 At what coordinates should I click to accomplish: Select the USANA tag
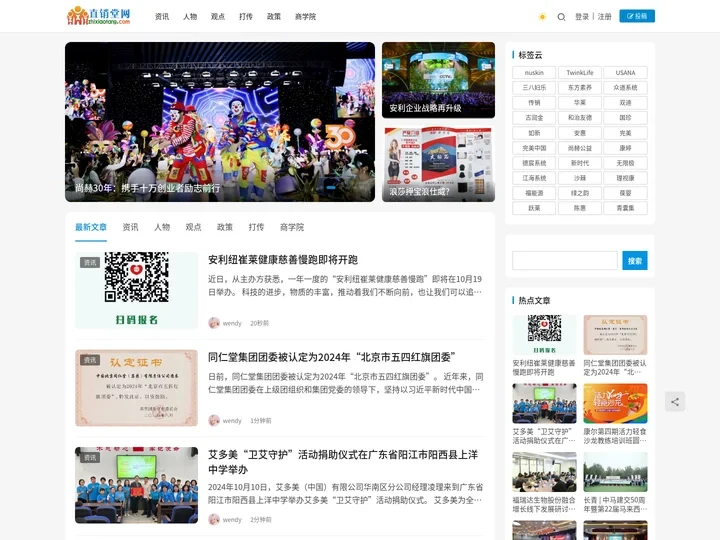625,73
